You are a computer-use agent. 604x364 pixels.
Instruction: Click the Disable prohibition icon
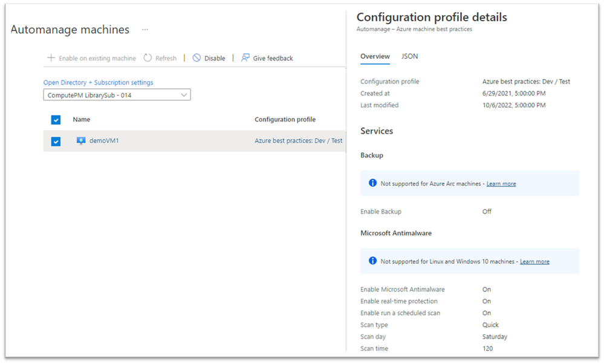point(196,58)
